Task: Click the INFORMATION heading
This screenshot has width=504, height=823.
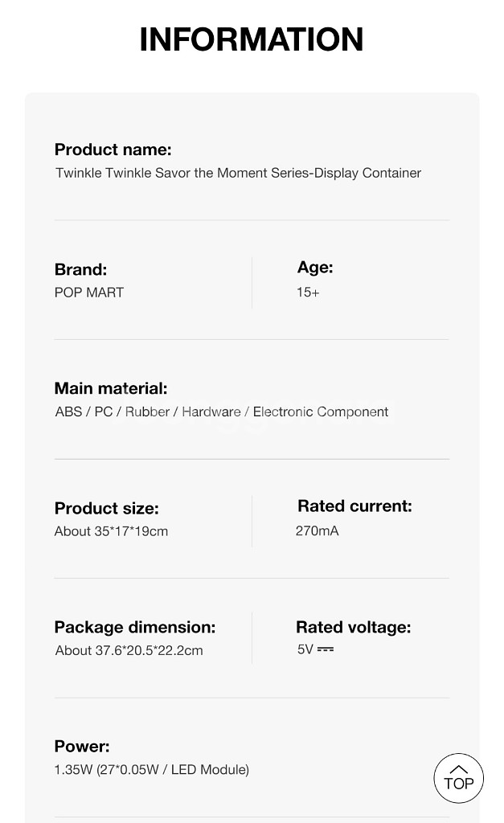Action: coord(252,39)
